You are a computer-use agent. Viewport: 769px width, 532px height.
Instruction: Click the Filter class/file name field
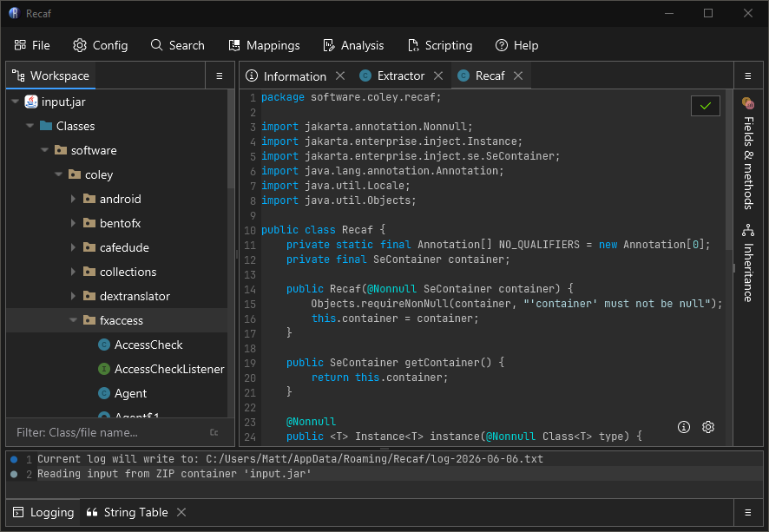coord(108,432)
